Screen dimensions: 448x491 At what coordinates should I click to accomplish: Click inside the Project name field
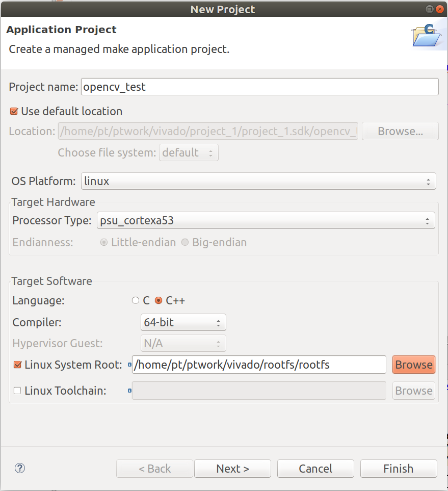click(260, 87)
